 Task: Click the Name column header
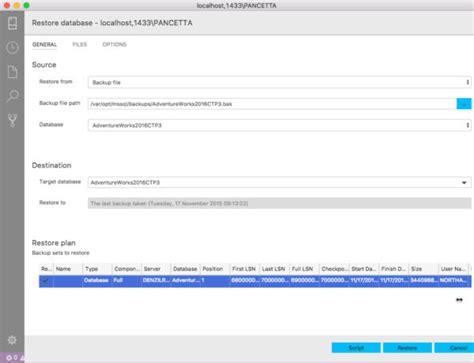coord(68,269)
